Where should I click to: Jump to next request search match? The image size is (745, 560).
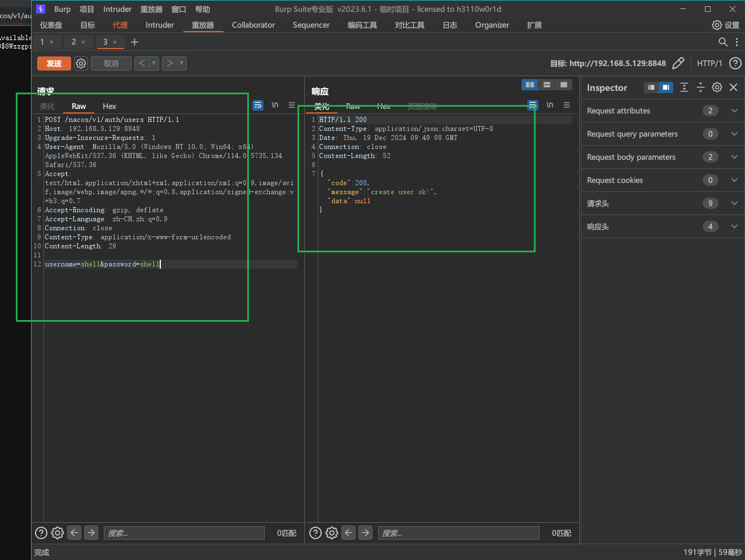[91, 532]
